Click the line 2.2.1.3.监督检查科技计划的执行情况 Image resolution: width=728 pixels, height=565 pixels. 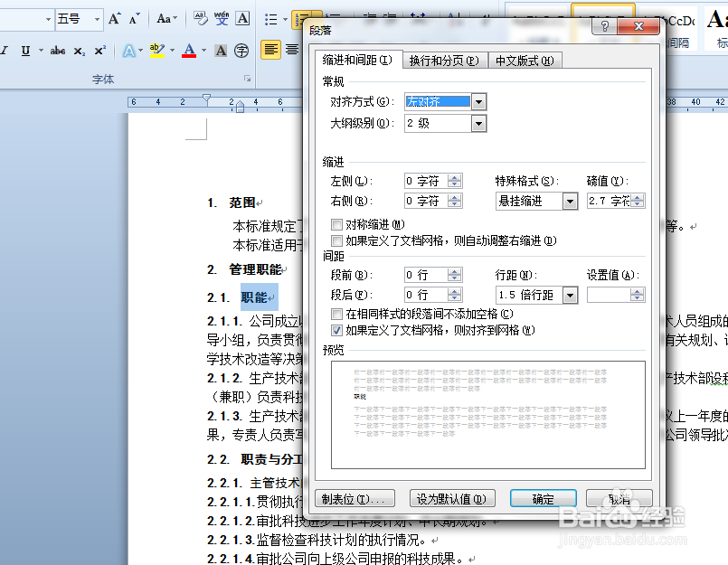point(317,540)
